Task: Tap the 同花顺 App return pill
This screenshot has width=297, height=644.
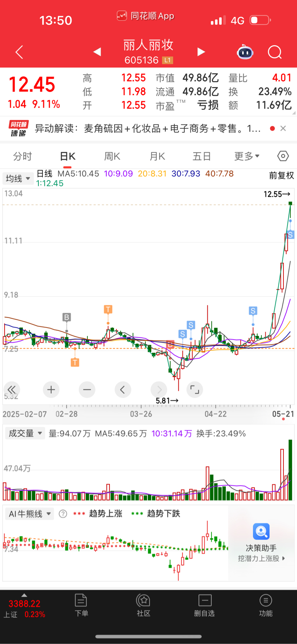Action: tap(145, 16)
